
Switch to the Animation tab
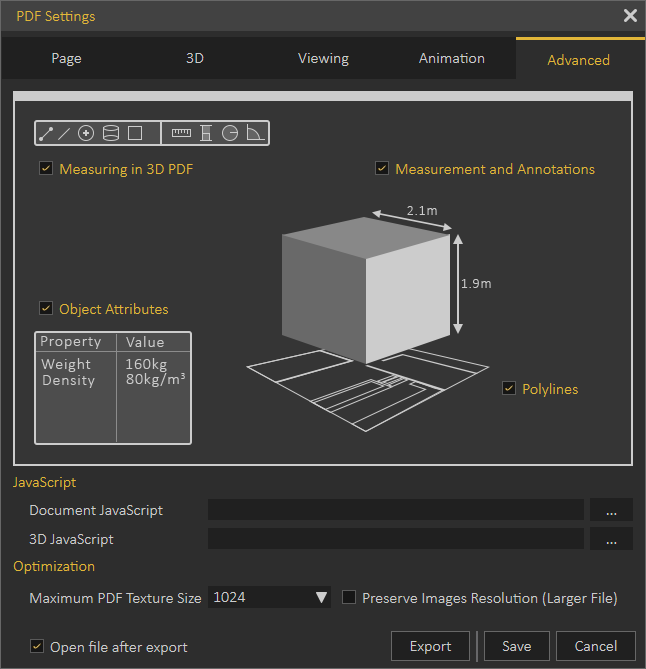click(x=451, y=58)
